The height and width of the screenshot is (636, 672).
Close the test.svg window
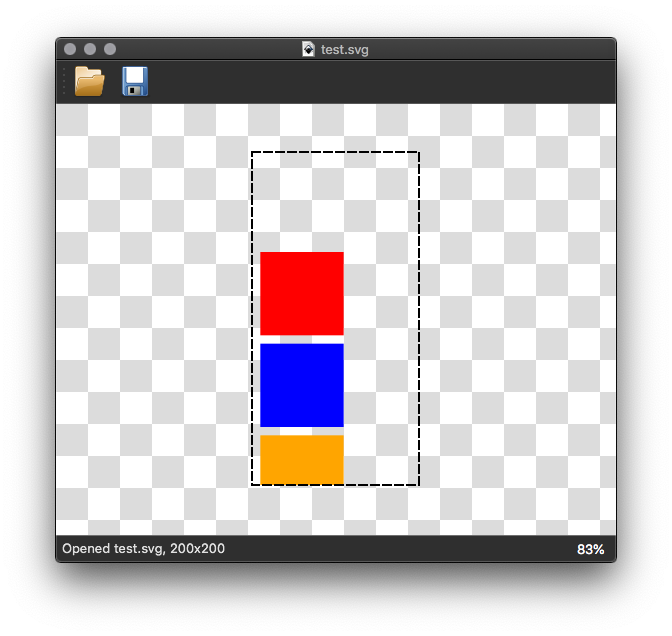[x=70, y=49]
